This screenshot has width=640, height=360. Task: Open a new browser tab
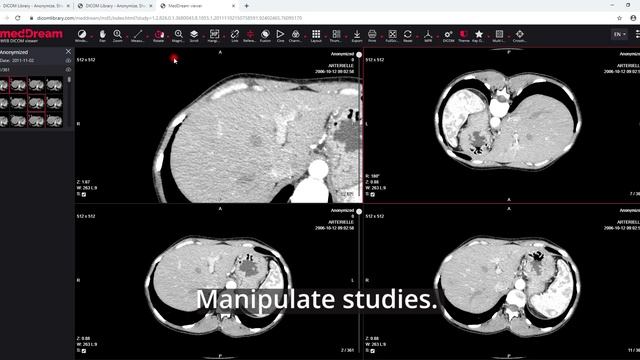(247, 6)
